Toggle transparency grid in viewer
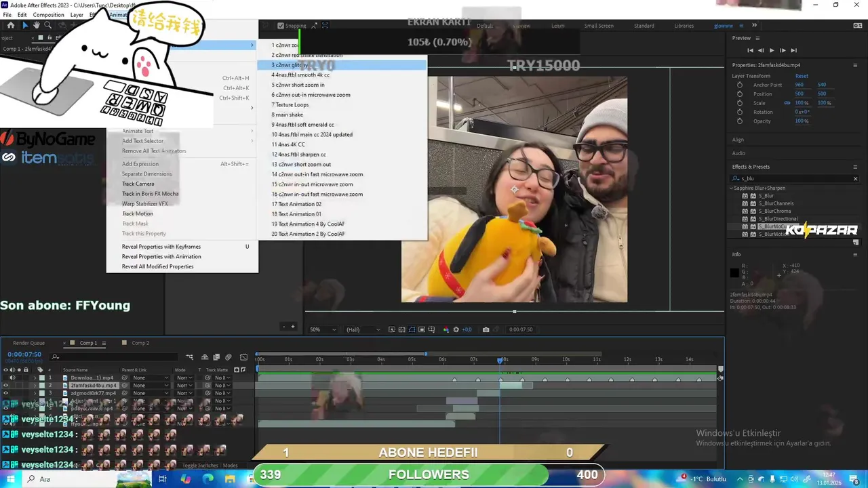 pyautogui.click(x=401, y=329)
